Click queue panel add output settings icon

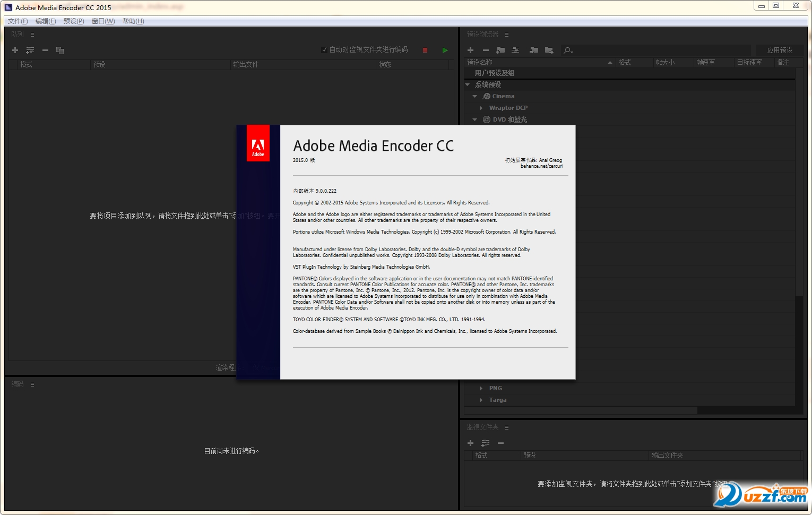point(30,50)
